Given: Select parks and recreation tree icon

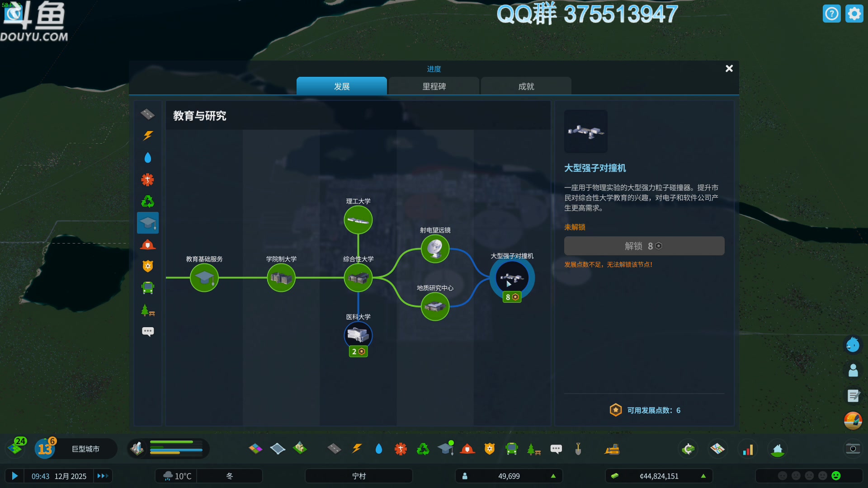Looking at the screenshot, I should tap(148, 310).
